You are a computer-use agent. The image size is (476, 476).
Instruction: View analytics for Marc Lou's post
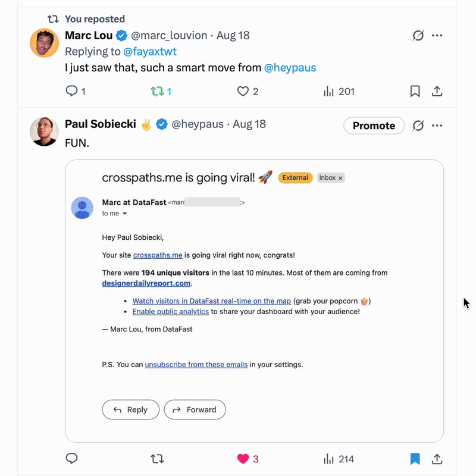point(328,91)
